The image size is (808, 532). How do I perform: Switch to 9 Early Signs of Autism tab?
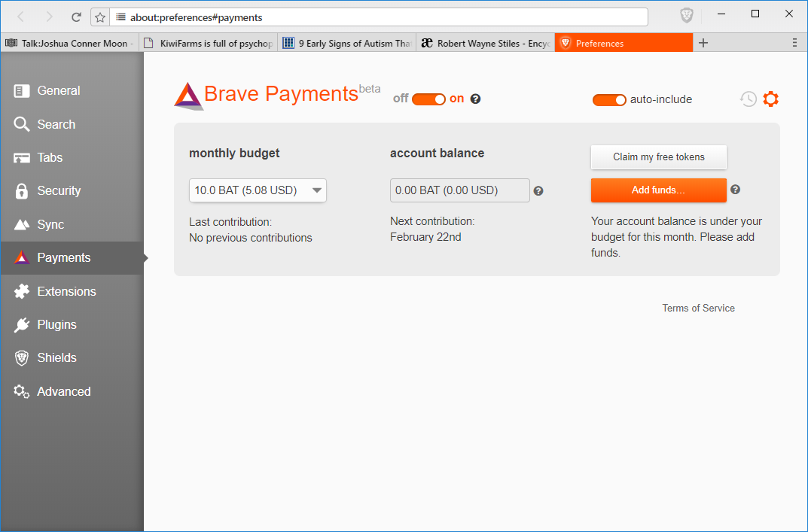point(347,43)
